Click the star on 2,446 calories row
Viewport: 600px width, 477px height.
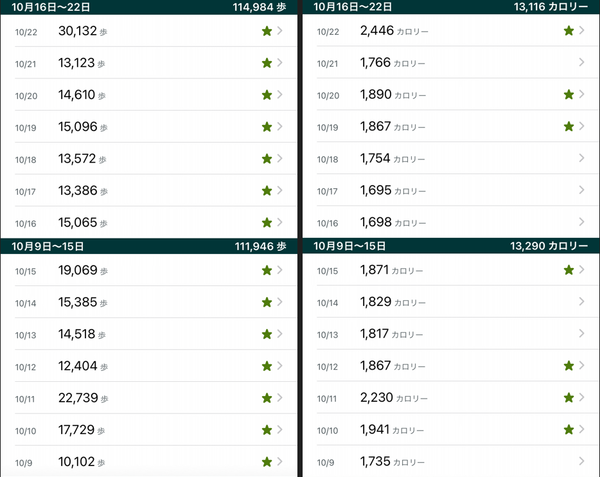click(569, 31)
